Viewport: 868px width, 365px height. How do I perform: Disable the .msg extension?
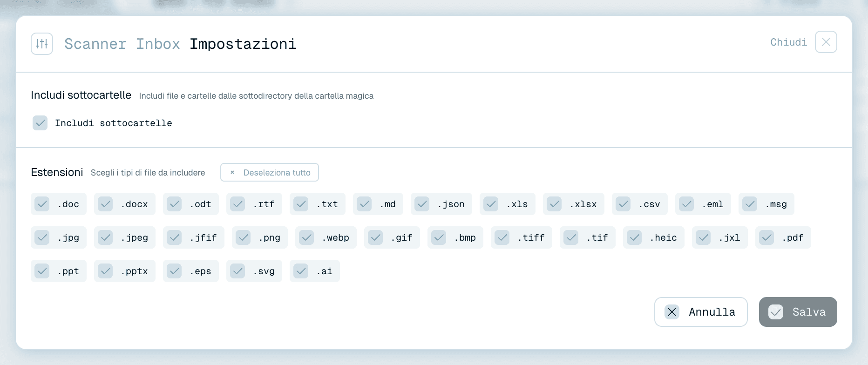coord(750,204)
